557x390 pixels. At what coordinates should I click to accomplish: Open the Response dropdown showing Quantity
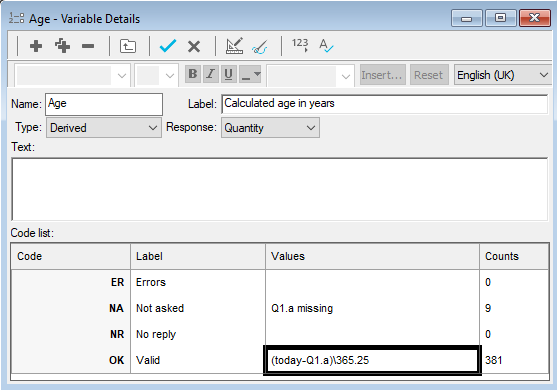pyautogui.click(x=270, y=128)
